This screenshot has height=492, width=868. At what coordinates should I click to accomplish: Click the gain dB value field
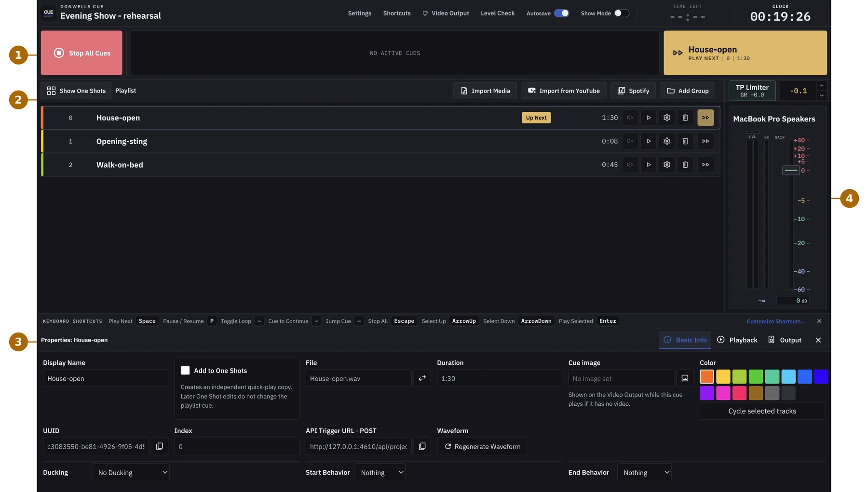point(793,301)
